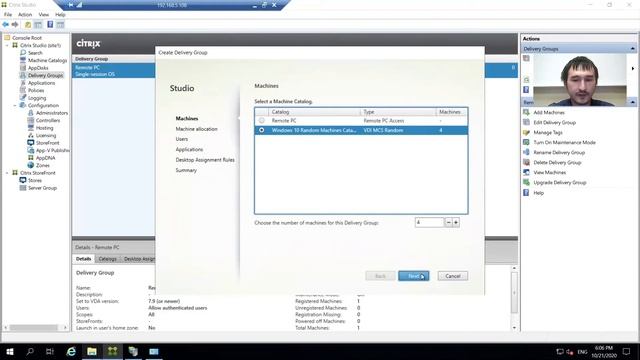Select the Remote PC catalog radio button
The height and width of the screenshot is (360, 640).
tap(261, 120)
